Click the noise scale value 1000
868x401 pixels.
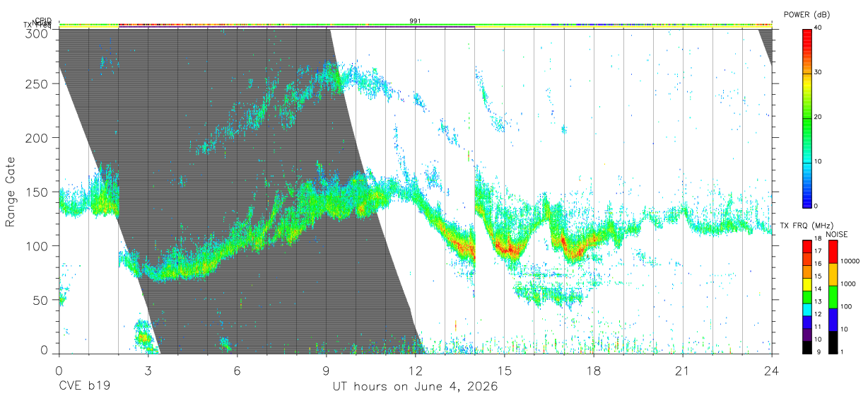click(848, 284)
